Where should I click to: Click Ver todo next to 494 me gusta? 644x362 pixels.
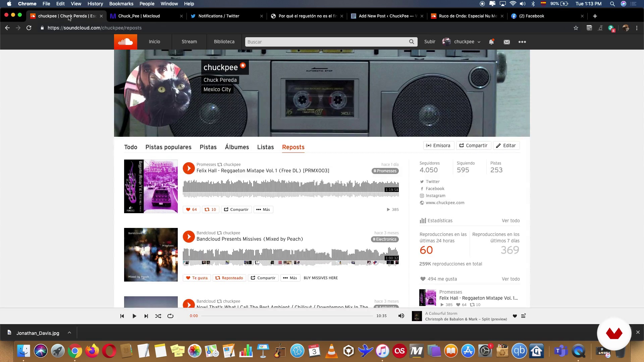coord(511,279)
